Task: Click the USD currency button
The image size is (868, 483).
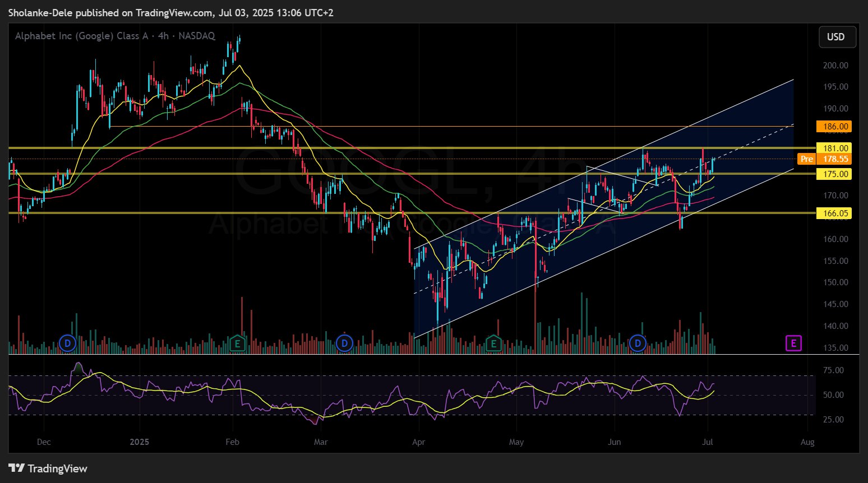Action: pyautogui.click(x=837, y=37)
